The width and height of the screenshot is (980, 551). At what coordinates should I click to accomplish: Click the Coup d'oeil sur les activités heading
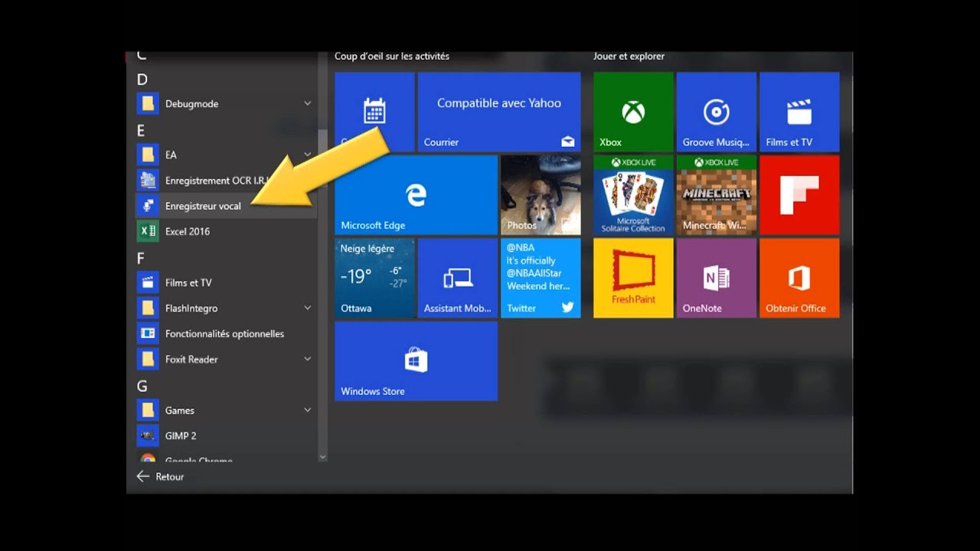392,56
